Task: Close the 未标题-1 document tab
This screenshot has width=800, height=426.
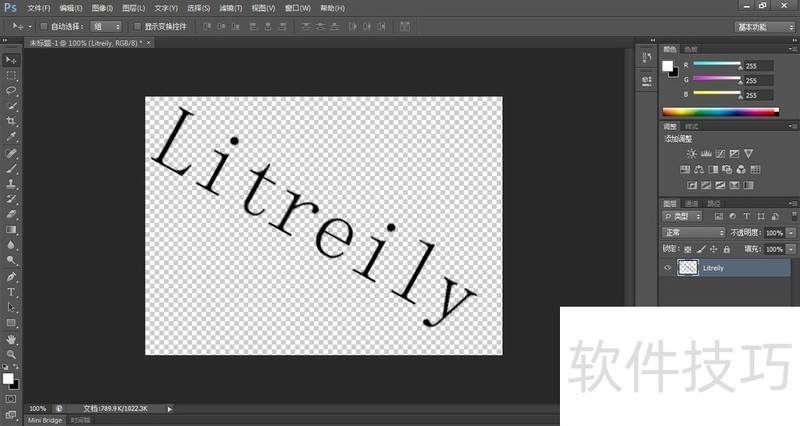Action: click(x=148, y=43)
